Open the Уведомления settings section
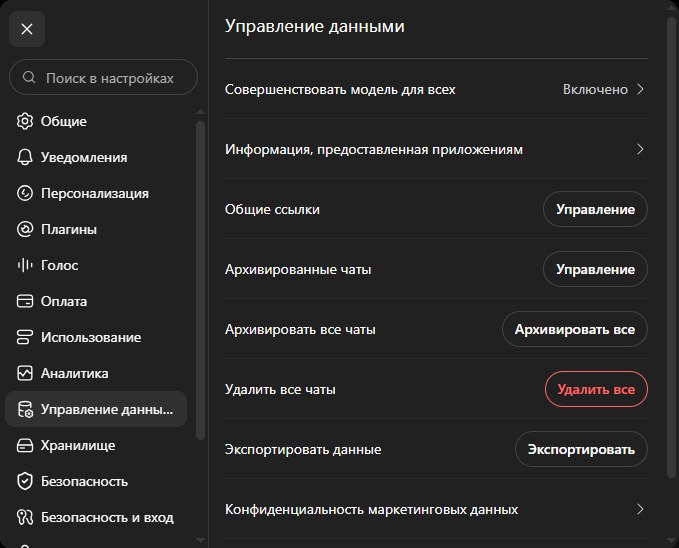Viewport: 679px width, 548px height. coord(96,157)
